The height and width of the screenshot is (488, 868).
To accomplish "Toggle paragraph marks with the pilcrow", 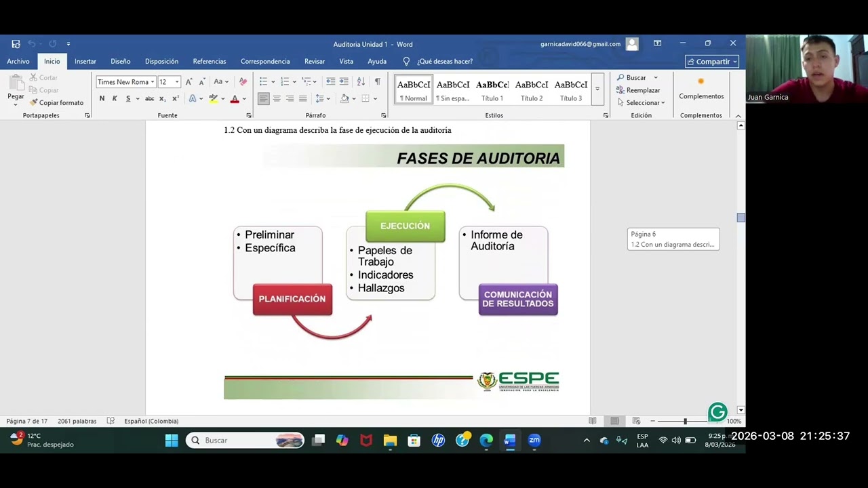I will coord(378,82).
